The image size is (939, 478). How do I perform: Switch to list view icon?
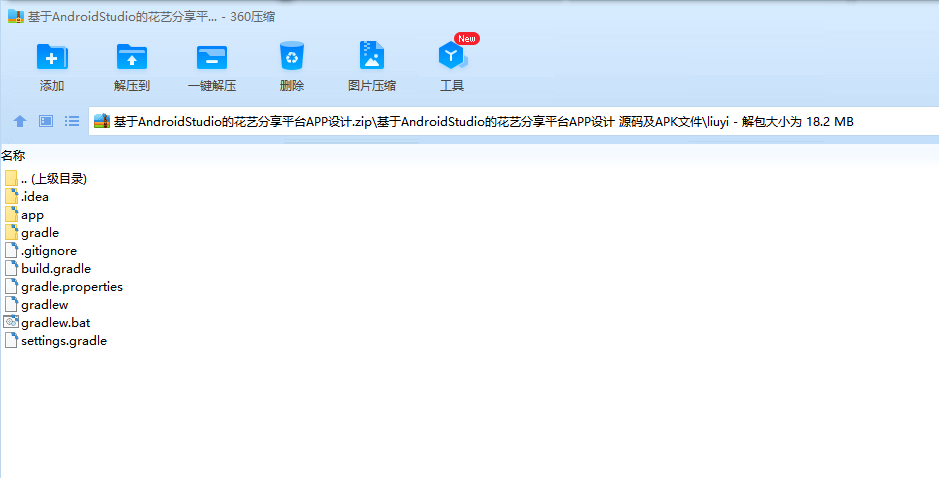(x=72, y=121)
